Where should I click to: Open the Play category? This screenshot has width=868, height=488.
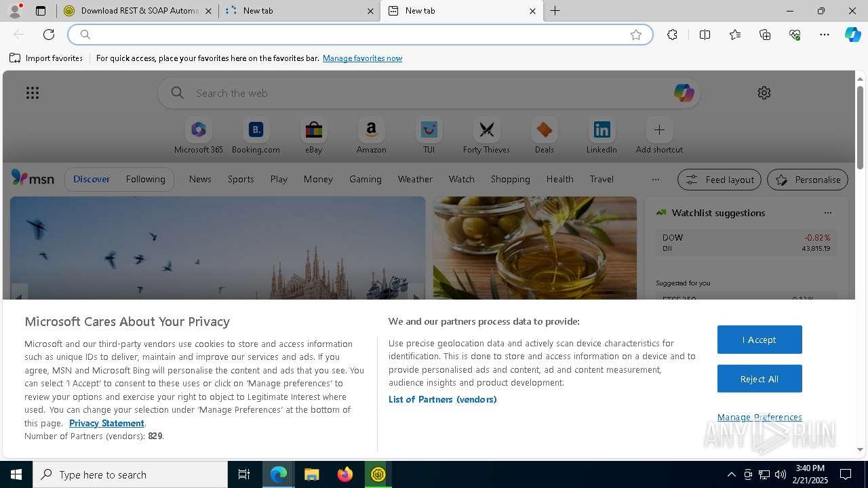pos(279,179)
